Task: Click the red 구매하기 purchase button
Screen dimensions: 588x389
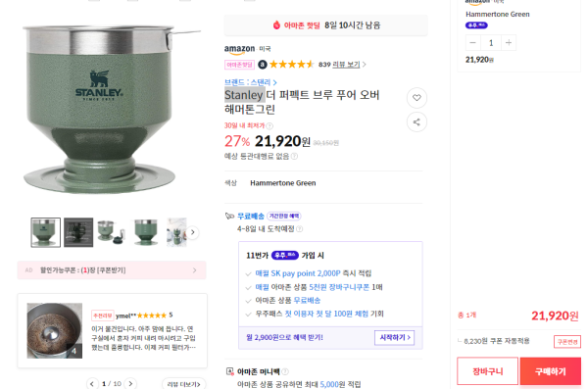Action: coord(551,371)
